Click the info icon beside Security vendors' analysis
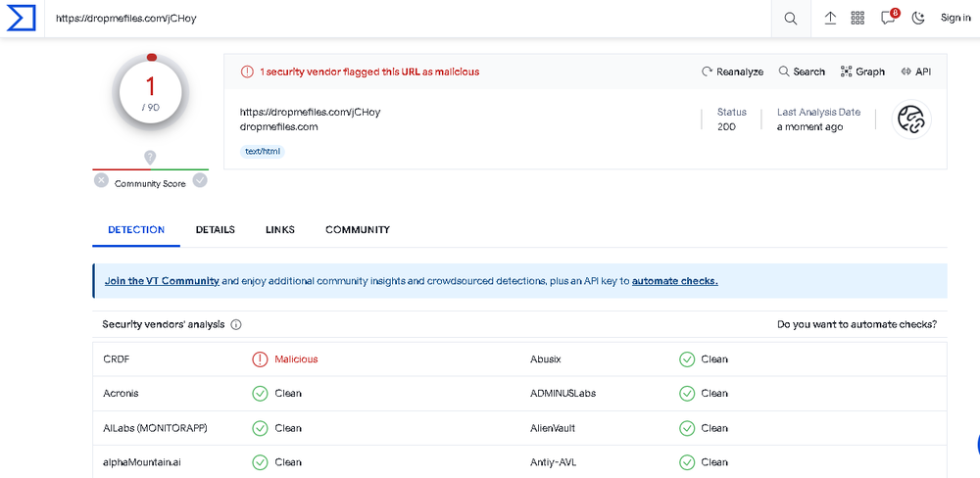The image size is (980, 478). click(x=236, y=325)
